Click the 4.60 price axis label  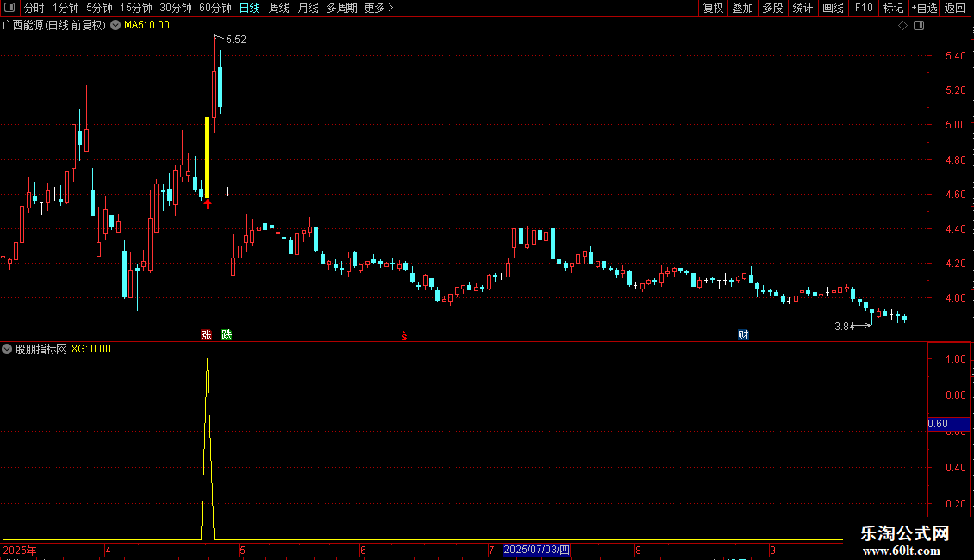[955, 195]
